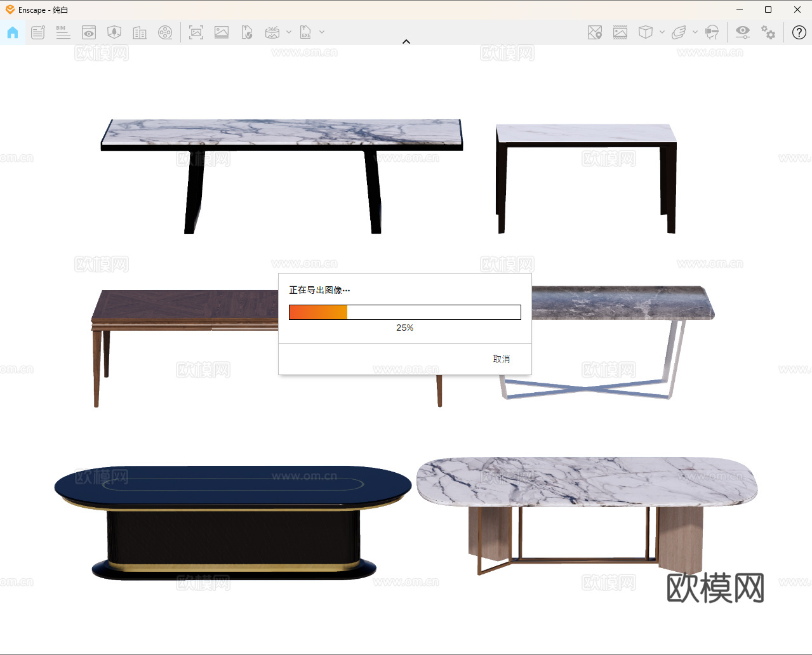Click the Home icon in Enscape toolbar

[x=13, y=32]
